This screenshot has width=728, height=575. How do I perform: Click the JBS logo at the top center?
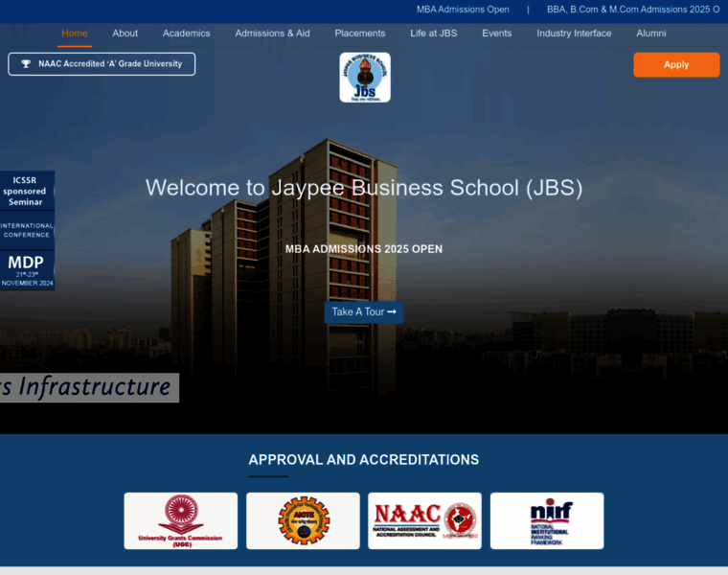coord(365,77)
